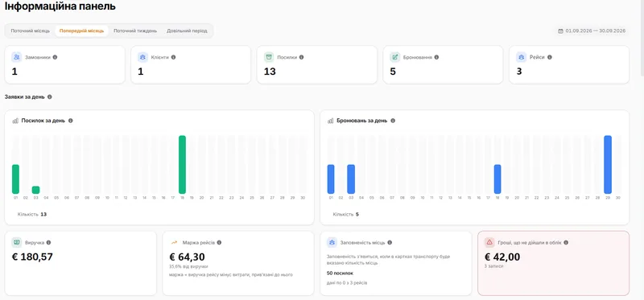Click the Заповненість місць card icon
644x300 pixels.
coord(332,243)
